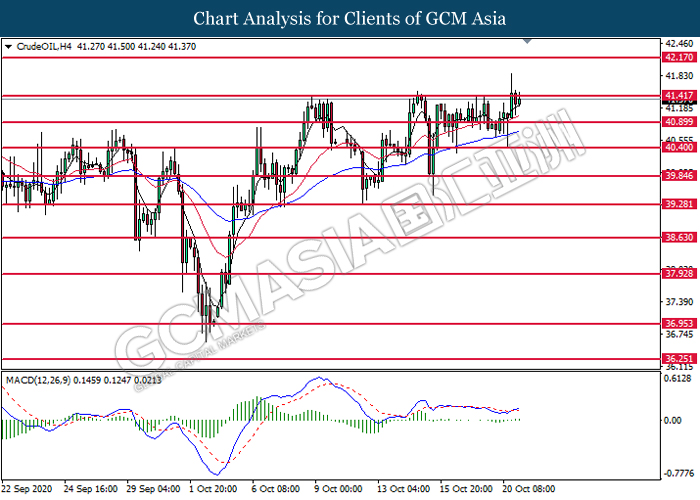This screenshot has width=700, height=500.
Task: Click the chart shift marker triangle
Action: click(527, 42)
